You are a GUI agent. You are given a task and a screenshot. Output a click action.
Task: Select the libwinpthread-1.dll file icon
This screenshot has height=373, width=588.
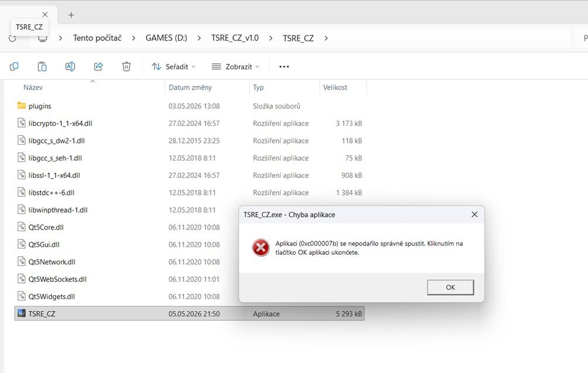pos(21,209)
